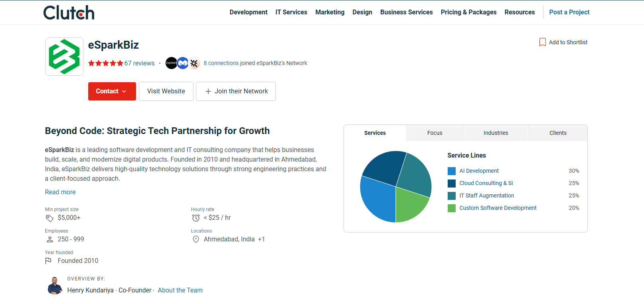Click the IT Staff Augmentation color swatch

tap(452, 196)
